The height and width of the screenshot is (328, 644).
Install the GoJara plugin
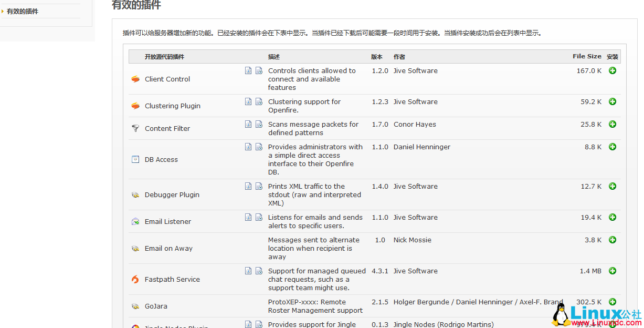click(613, 302)
